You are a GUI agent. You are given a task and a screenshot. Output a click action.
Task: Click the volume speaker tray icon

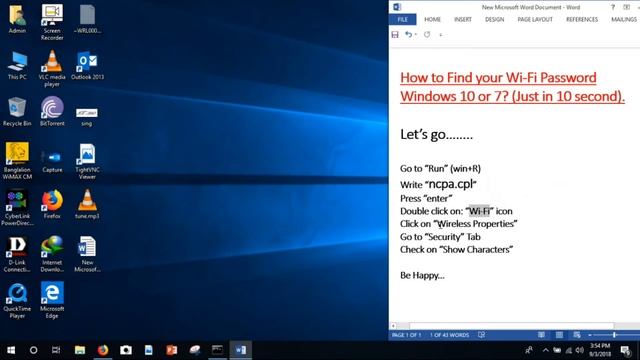(580, 350)
